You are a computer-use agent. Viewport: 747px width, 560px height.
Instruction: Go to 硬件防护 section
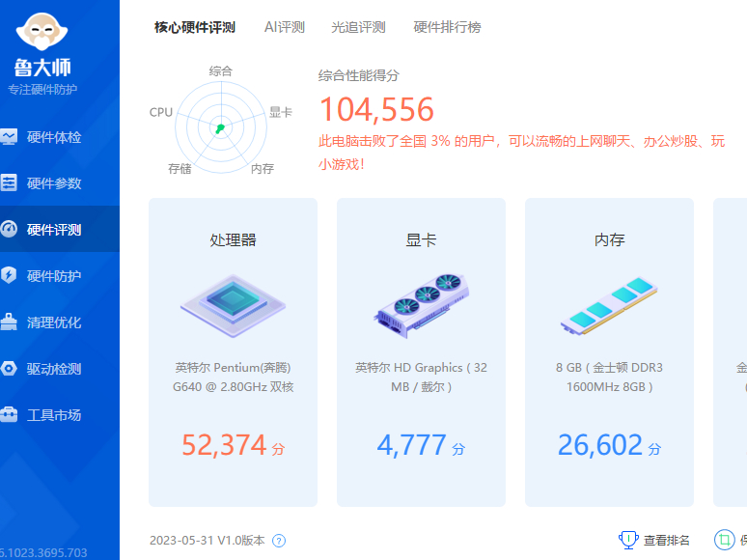point(60,275)
